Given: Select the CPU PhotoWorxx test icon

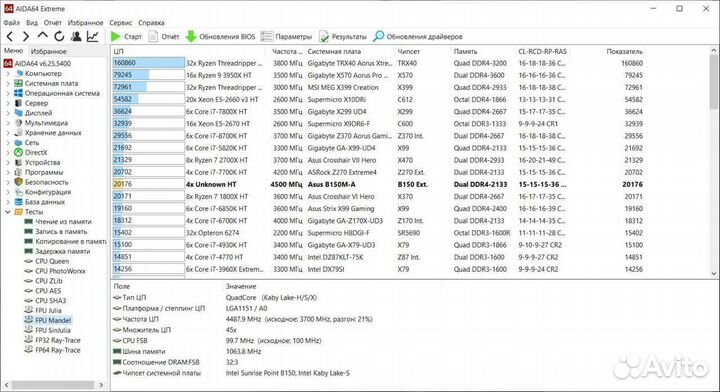Looking at the screenshot, I should coord(28,271).
